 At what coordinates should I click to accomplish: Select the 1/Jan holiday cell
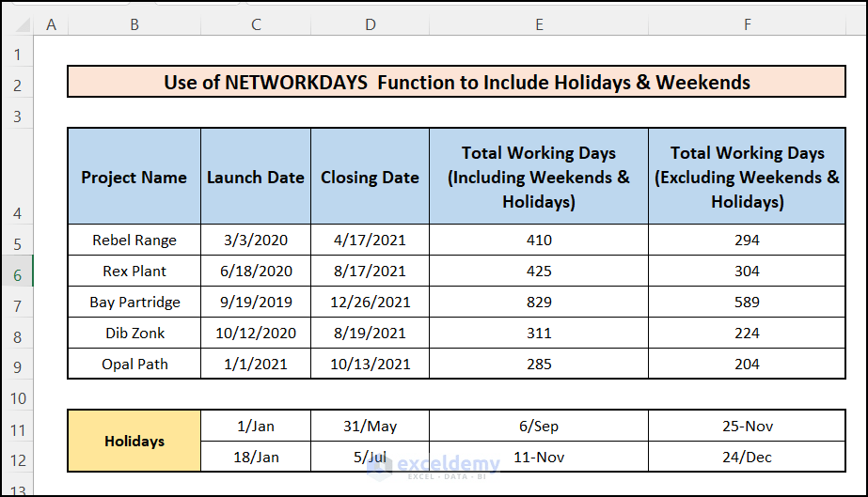(256, 426)
